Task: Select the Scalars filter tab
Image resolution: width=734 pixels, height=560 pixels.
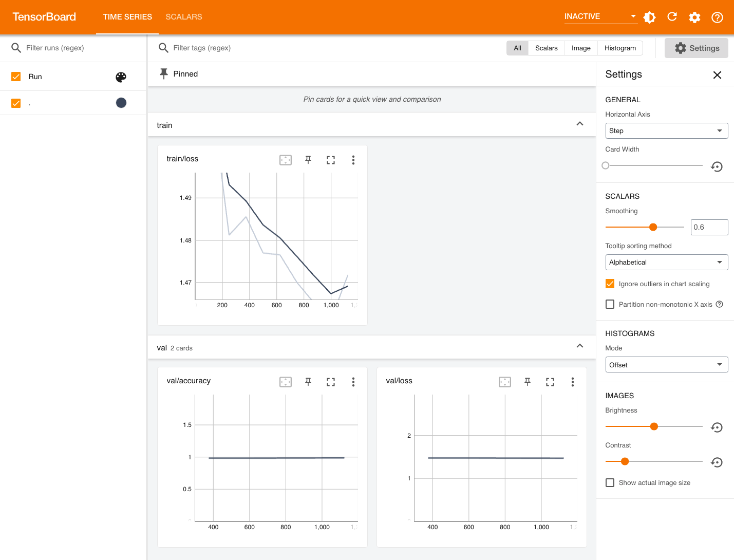Action: tap(547, 48)
